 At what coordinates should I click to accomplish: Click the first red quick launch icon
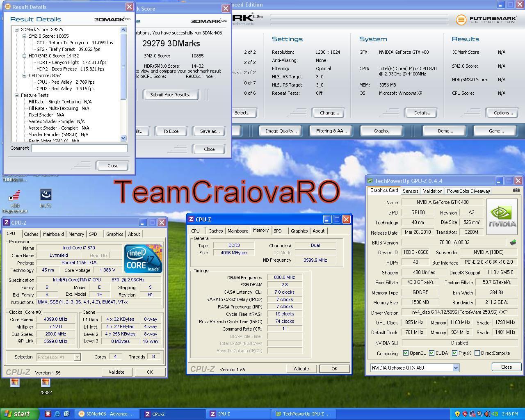48,414
